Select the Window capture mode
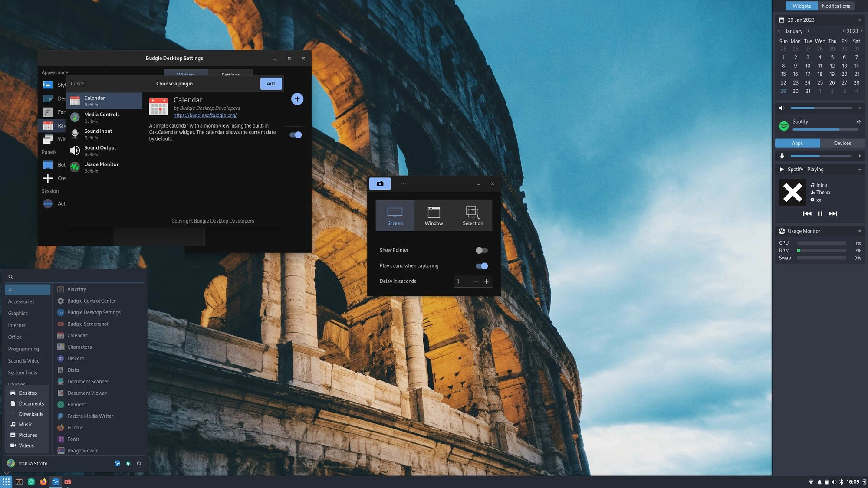This screenshot has height=488, width=868. click(434, 216)
